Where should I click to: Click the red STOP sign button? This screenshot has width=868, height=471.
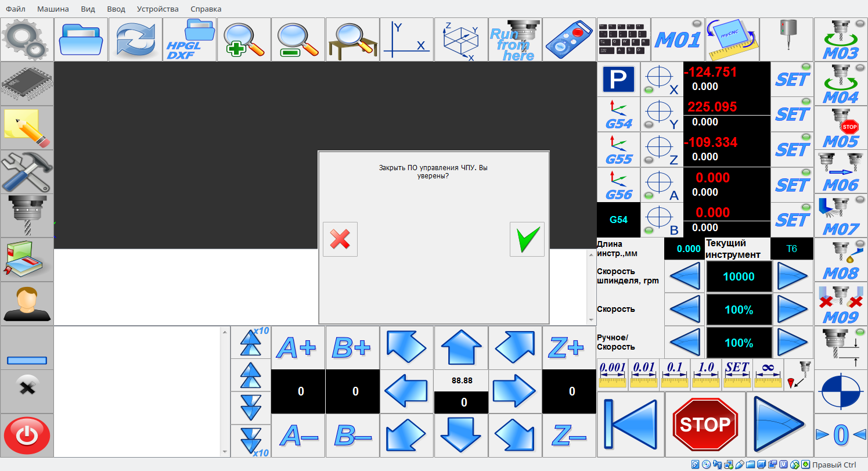[705, 425]
